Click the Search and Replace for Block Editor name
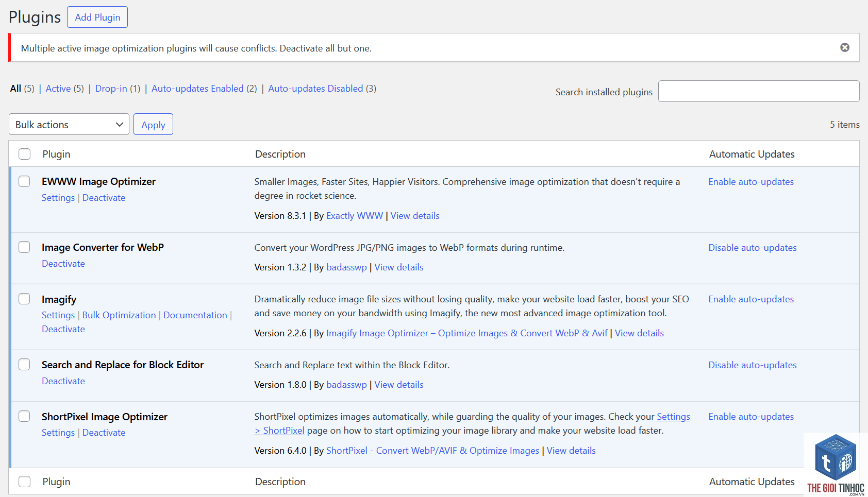This screenshot has width=868, height=497. 123,365
